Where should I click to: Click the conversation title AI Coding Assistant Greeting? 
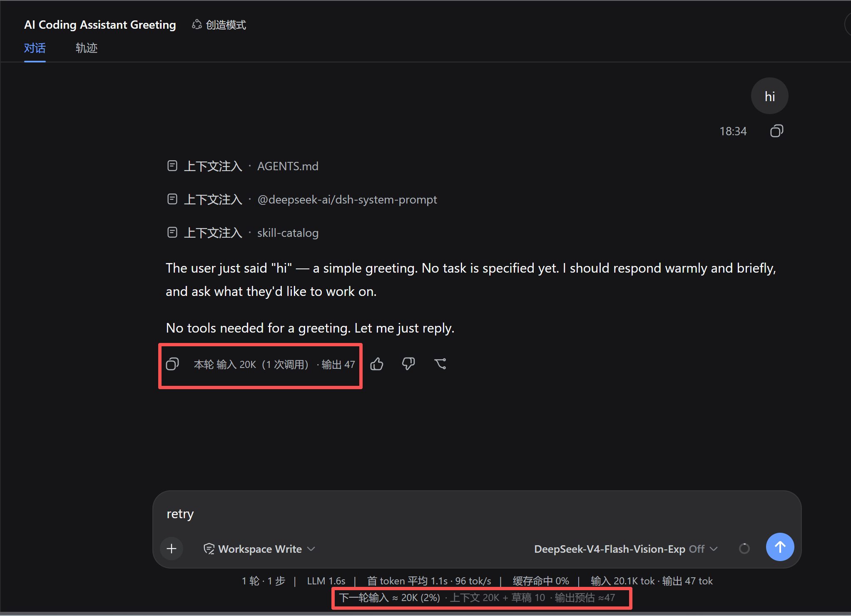tap(100, 25)
